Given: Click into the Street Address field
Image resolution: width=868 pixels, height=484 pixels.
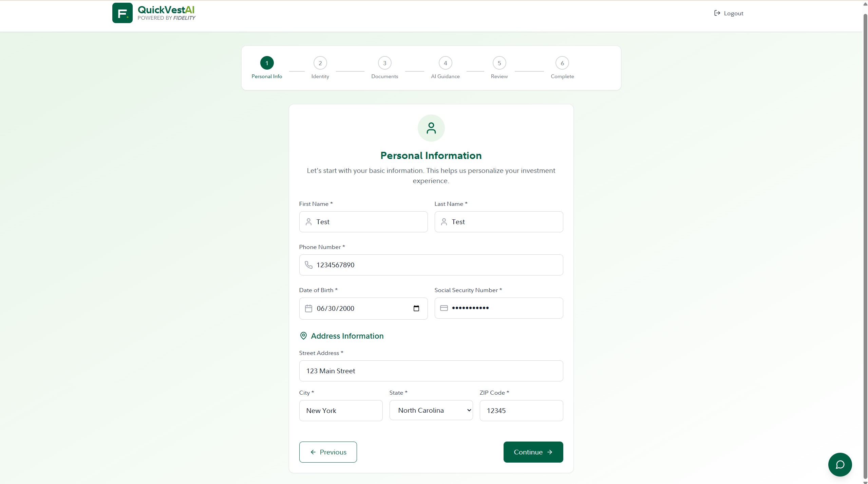Looking at the screenshot, I should (431, 371).
